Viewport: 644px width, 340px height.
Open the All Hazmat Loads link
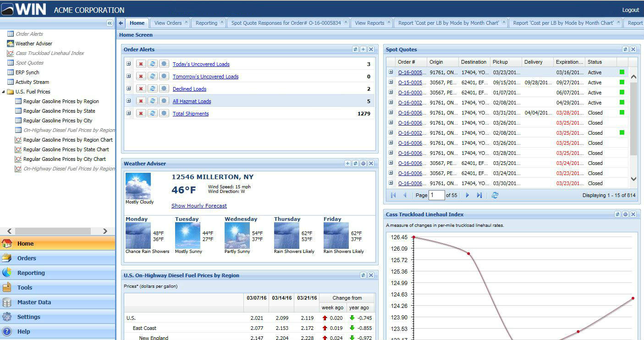(x=192, y=101)
